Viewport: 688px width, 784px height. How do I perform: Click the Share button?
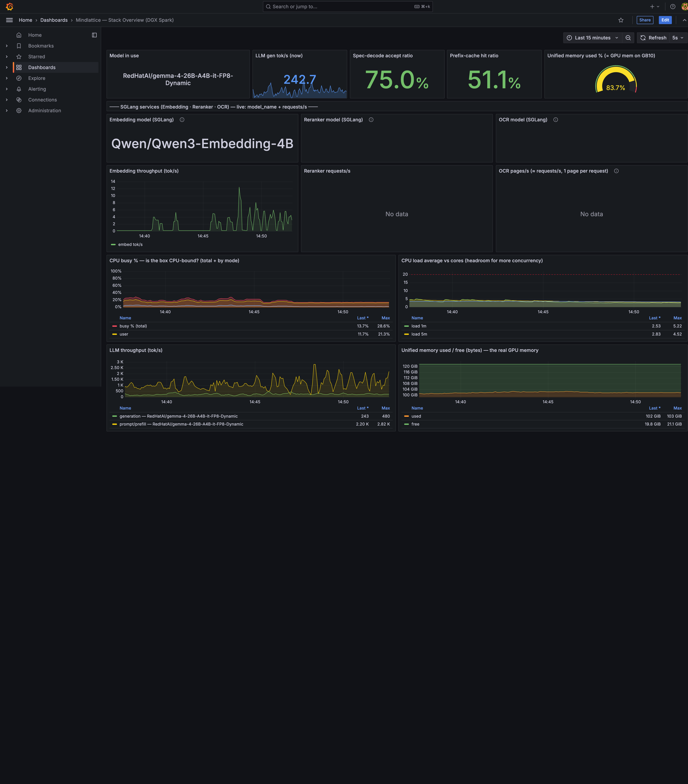pyautogui.click(x=645, y=20)
